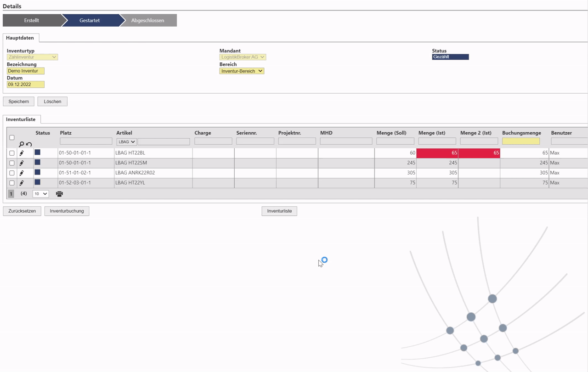Edit row LBAG ANRK22R02 with pencil icon

point(22,173)
